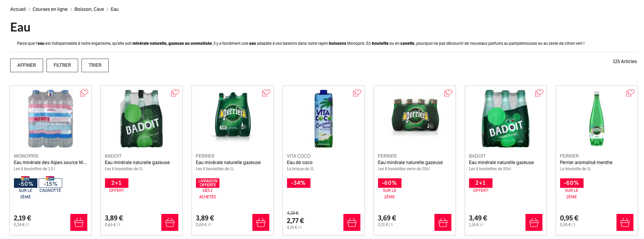Open the TRIER sort options
Image resolution: width=644 pixels, height=239 pixels.
pos(95,65)
